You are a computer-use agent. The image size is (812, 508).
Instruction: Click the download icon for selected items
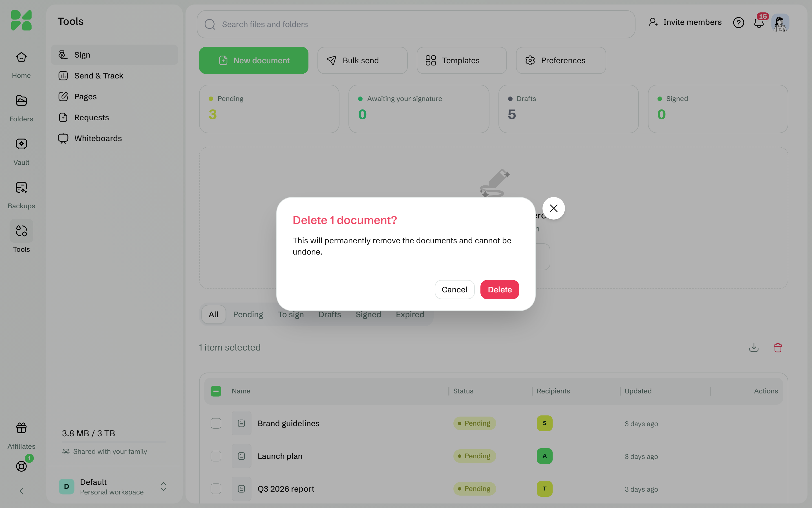coord(754,347)
